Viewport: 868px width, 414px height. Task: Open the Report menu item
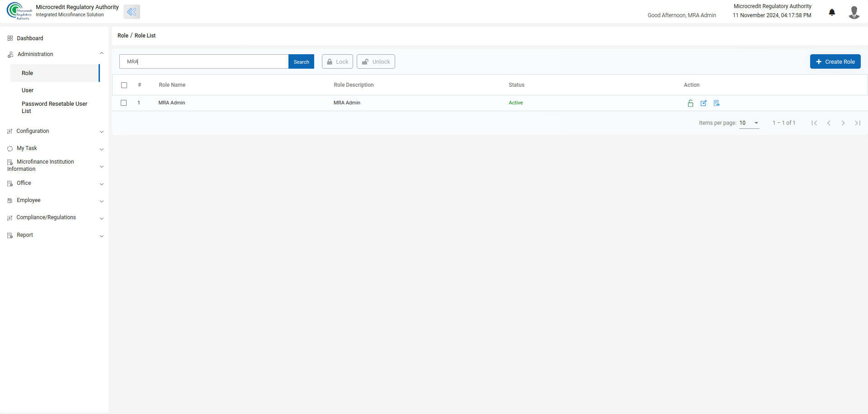click(x=25, y=235)
